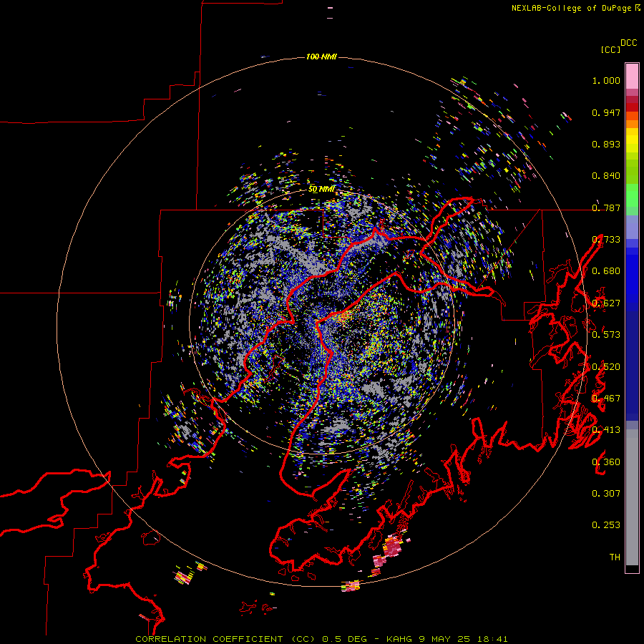The image size is (644, 644).
Task: Pick the pink color at the top of the color bar
Action: point(632,76)
